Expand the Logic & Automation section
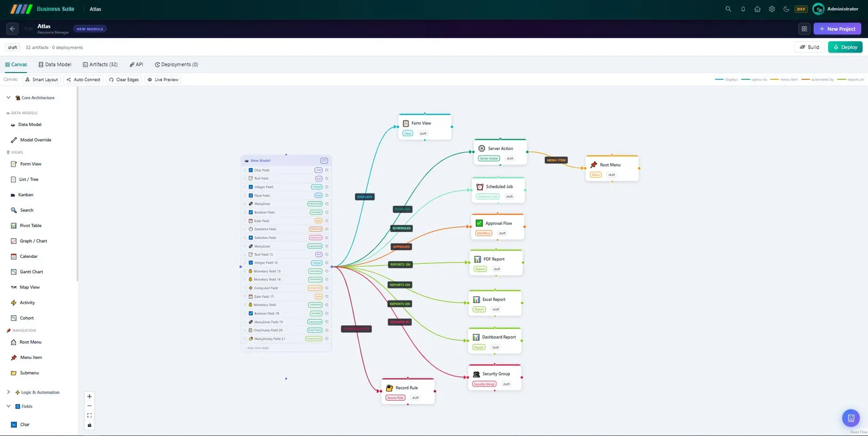The height and width of the screenshot is (436, 868). [x=8, y=392]
